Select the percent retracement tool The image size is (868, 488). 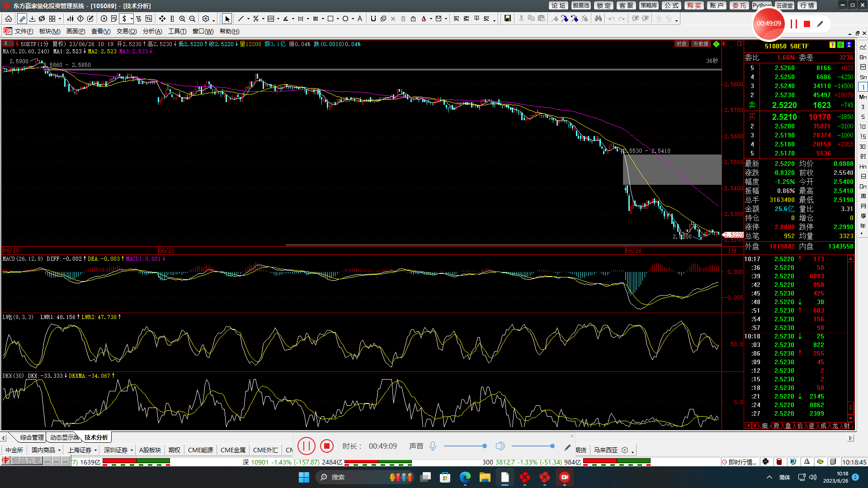click(256, 19)
